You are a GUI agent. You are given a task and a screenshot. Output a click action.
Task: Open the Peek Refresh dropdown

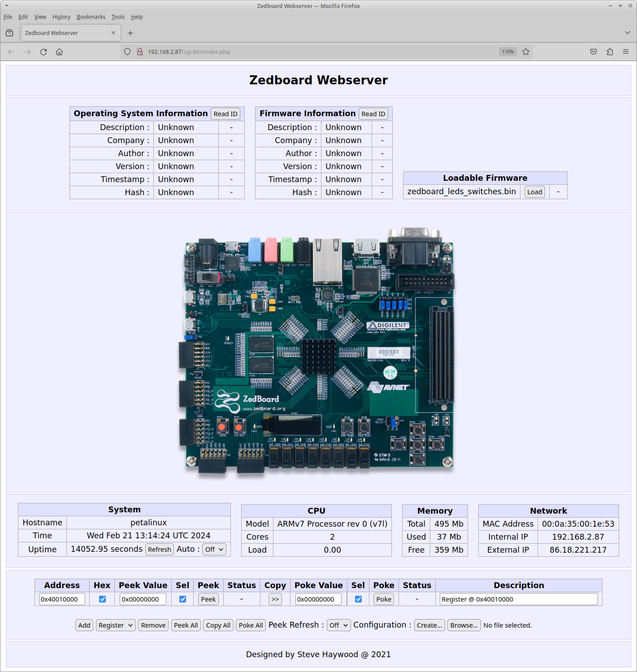338,625
